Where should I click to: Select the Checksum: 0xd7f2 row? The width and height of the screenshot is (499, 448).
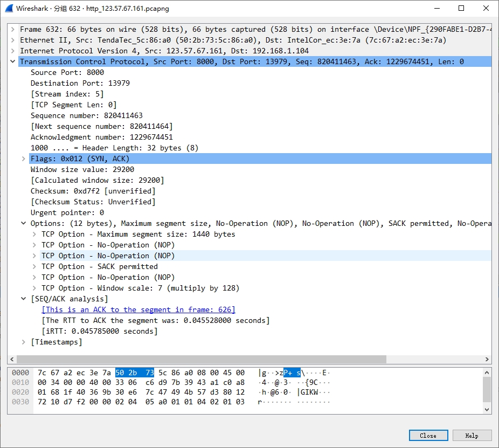[x=93, y=191]
